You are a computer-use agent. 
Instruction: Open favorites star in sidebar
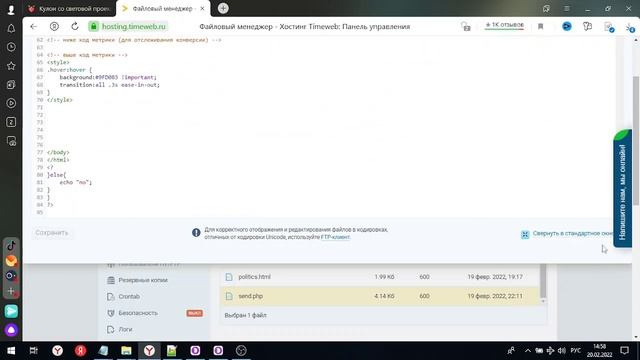point(11,66)
